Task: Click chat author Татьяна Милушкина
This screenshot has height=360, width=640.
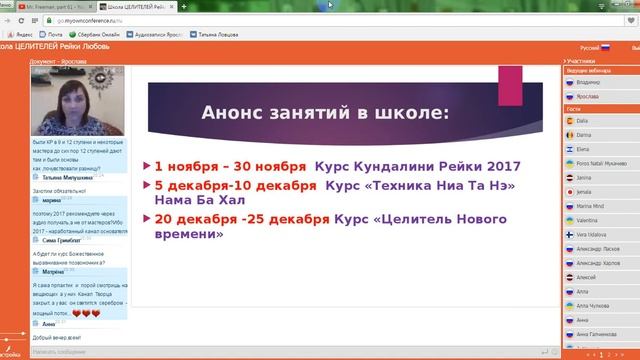Action: click(67, 178)
